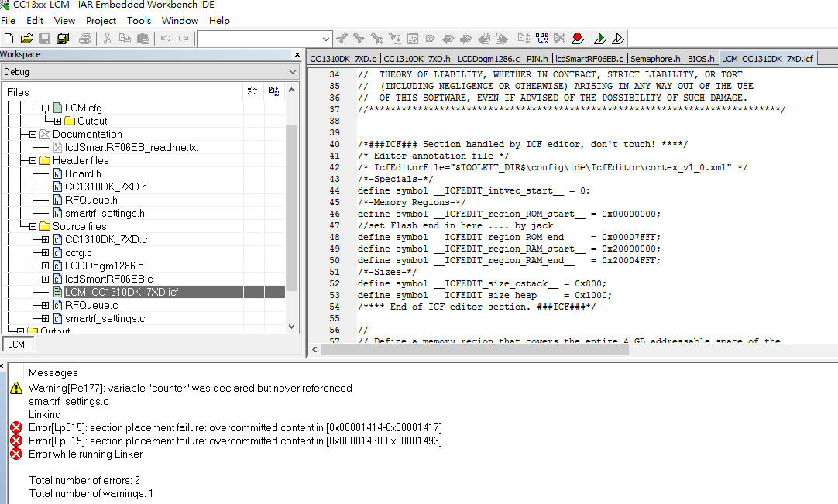Select lcdSmartRF06EB_readme.txt file
This screenshot has width=838, height=504.
coord(132,148)
